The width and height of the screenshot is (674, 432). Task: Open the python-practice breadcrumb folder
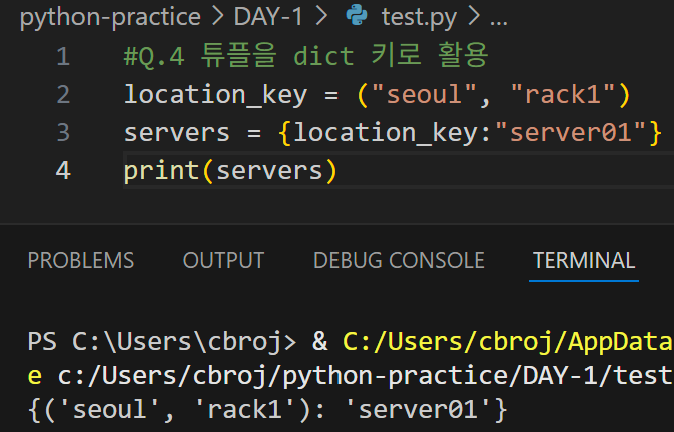(110, 17)
